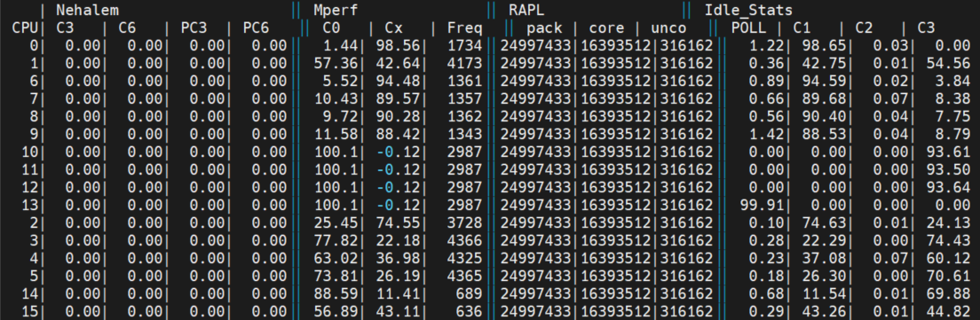Select the Nehalem monitor header
The height and width of the screenshot is (320, 980).
[87, 10]
